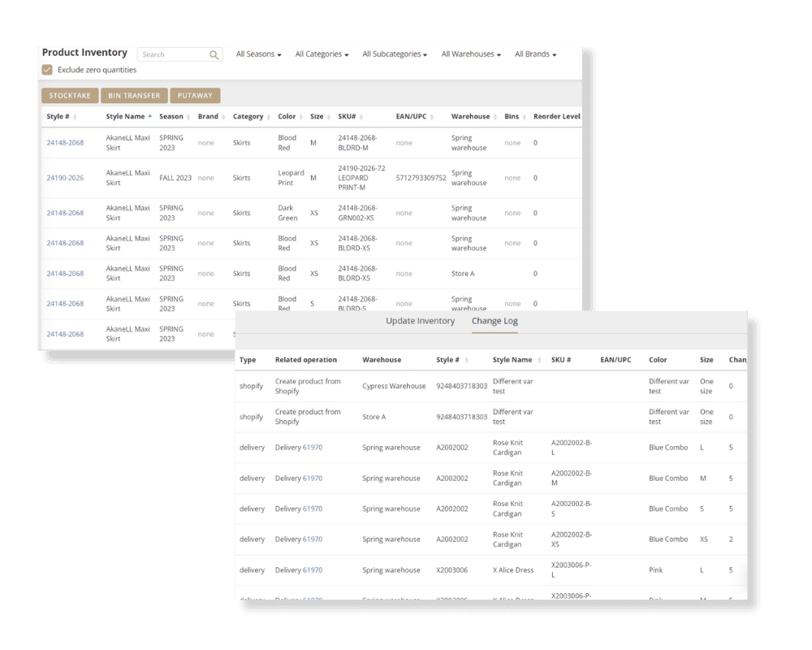The image size is (812, 650).
Task: Sort the table by the Season column arrows
Action: [x=188, y=116]
